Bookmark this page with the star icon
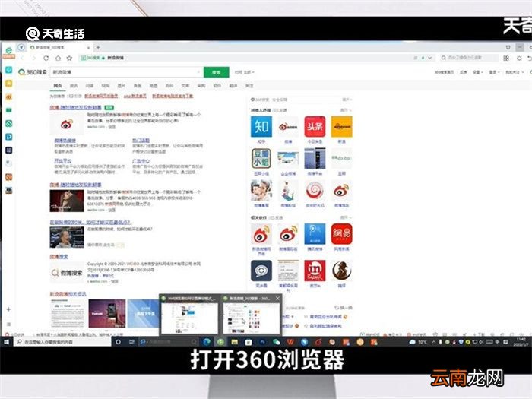This screenshot has height=399, width=532. pyautogui.click(x=70, y=58)
